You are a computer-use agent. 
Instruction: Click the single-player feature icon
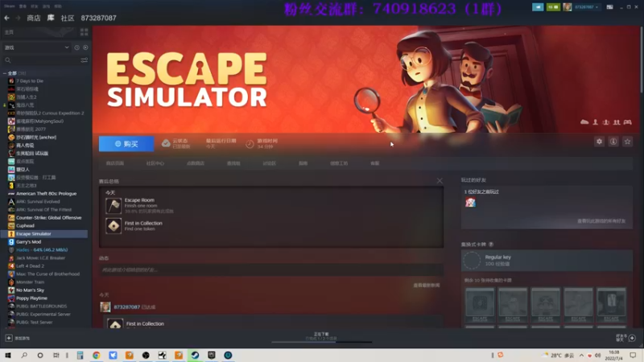point(595,122)
